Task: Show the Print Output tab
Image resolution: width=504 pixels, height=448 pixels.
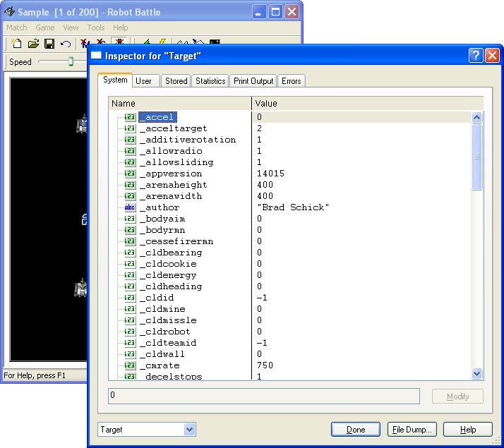Action: (253, 81)
